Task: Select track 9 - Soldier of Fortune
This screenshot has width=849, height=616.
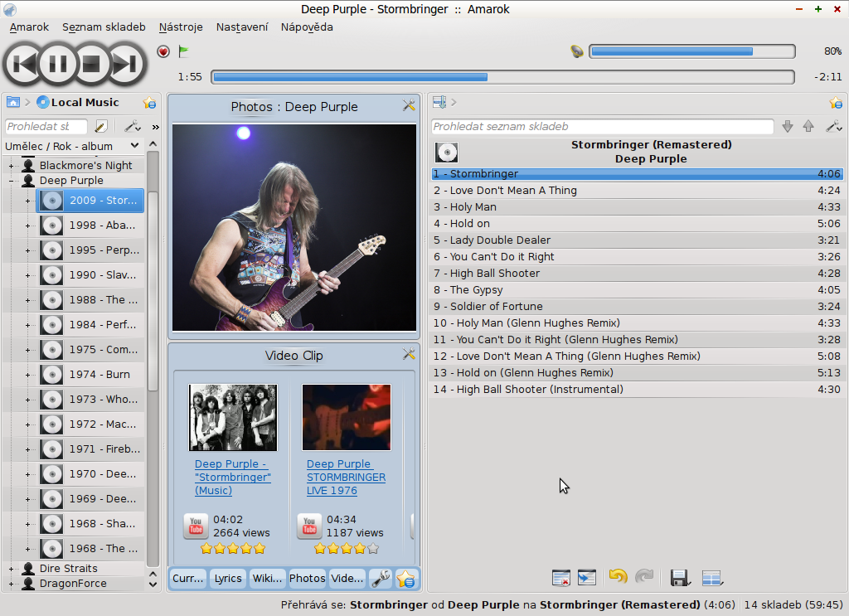Action: 637,307
